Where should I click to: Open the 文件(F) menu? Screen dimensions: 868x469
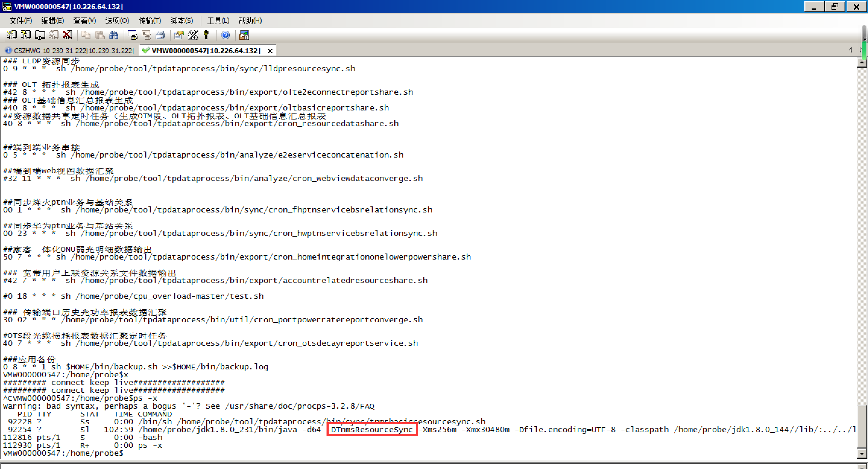pyautogui.click(x=21, y=21)
